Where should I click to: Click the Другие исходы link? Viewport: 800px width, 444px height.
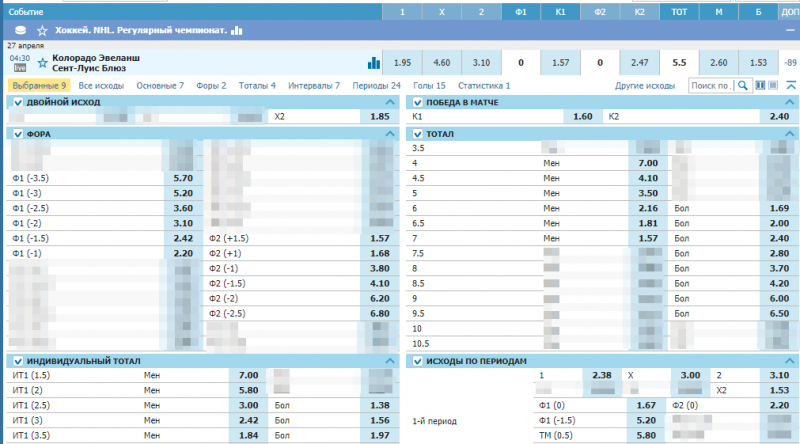pos(645,86)
